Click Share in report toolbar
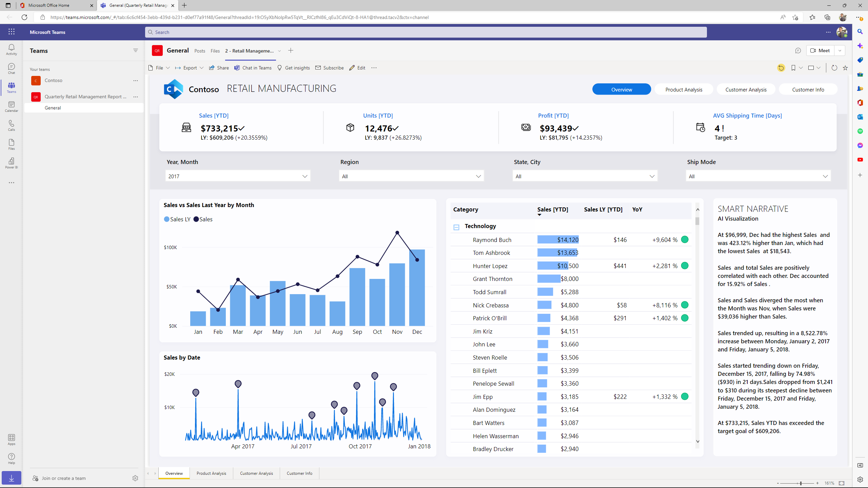 coord(219,68)
